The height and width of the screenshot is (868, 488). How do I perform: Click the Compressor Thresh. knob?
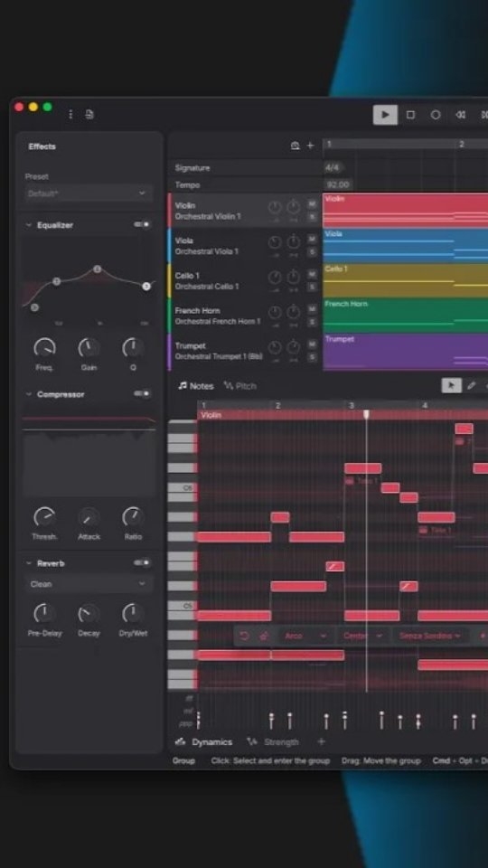(x=44, y=517)
